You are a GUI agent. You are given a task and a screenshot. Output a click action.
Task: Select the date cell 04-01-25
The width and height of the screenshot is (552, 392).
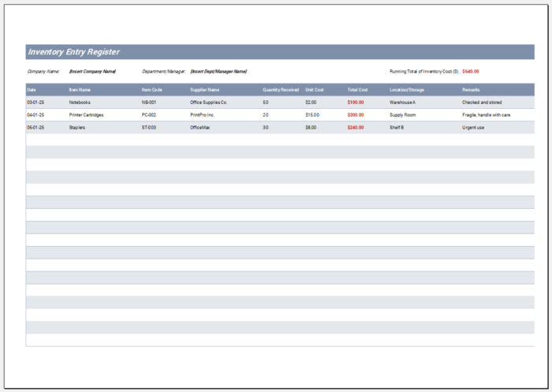(35, 115)
